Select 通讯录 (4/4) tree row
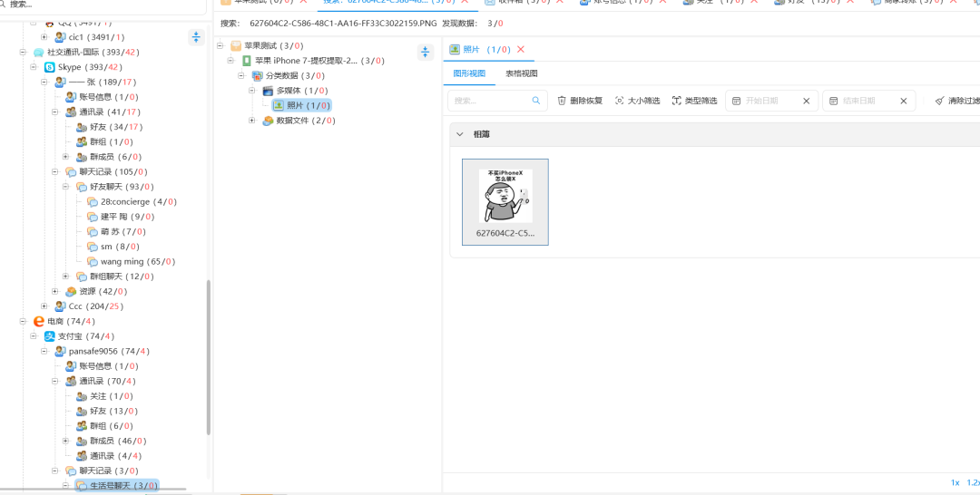Screen dimensions: 980x495 coord(109,456)
